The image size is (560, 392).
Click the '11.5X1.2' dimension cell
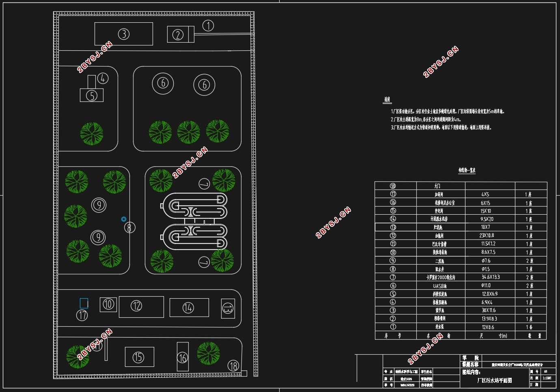click(490, 244)
